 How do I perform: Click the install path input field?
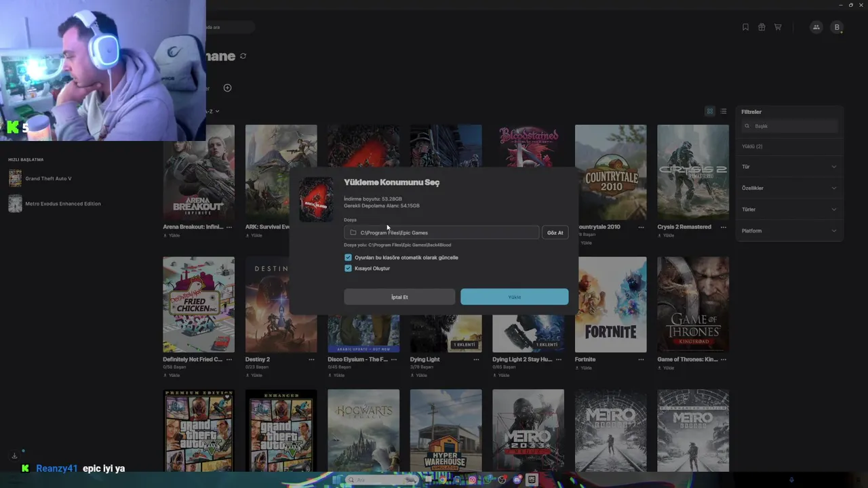pyautogui.click(x=441, y=232)
